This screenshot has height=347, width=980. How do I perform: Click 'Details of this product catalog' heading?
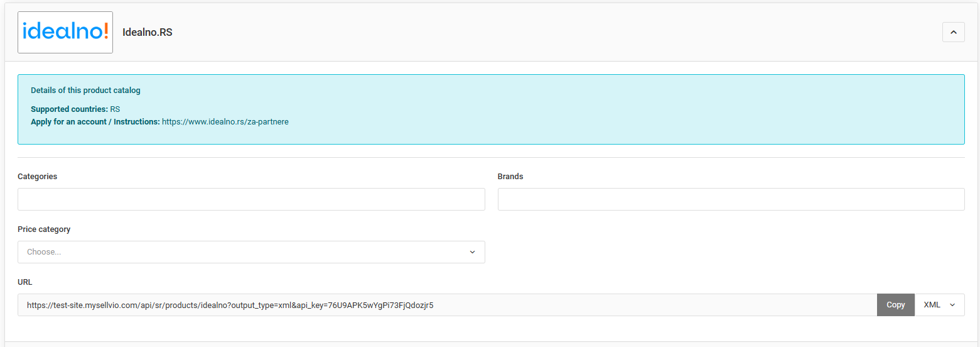click(x=85, y=91)
